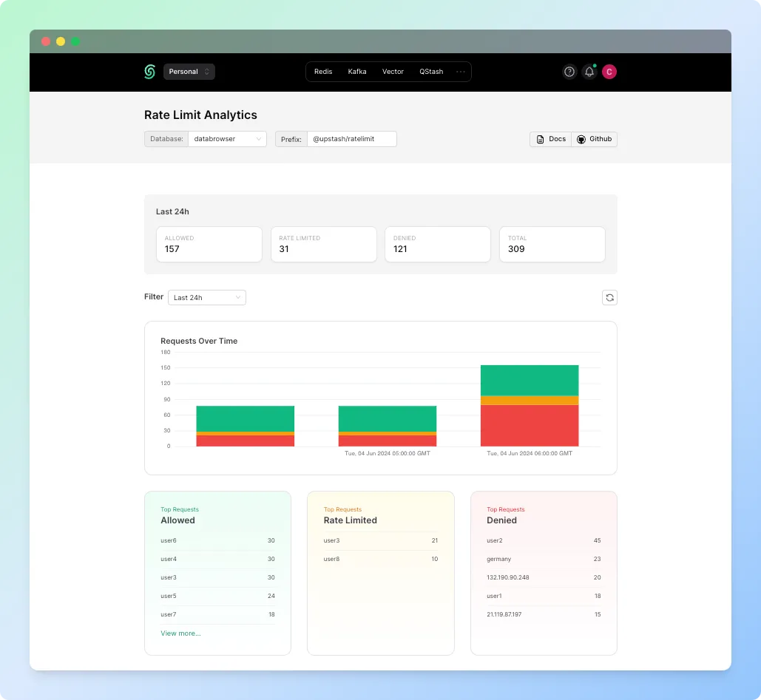Click the Docs button
761x700 pixels.
550,139
